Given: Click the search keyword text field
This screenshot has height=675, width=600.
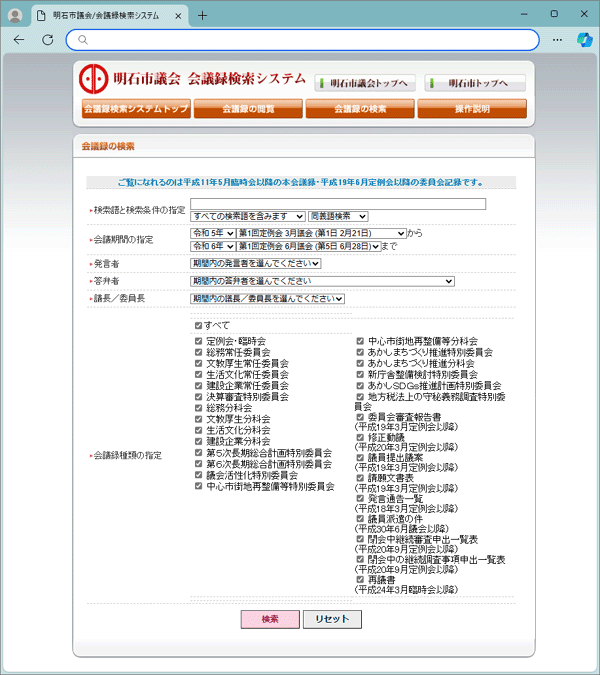Looking at the screenshot, I should (x=338, y=204).
